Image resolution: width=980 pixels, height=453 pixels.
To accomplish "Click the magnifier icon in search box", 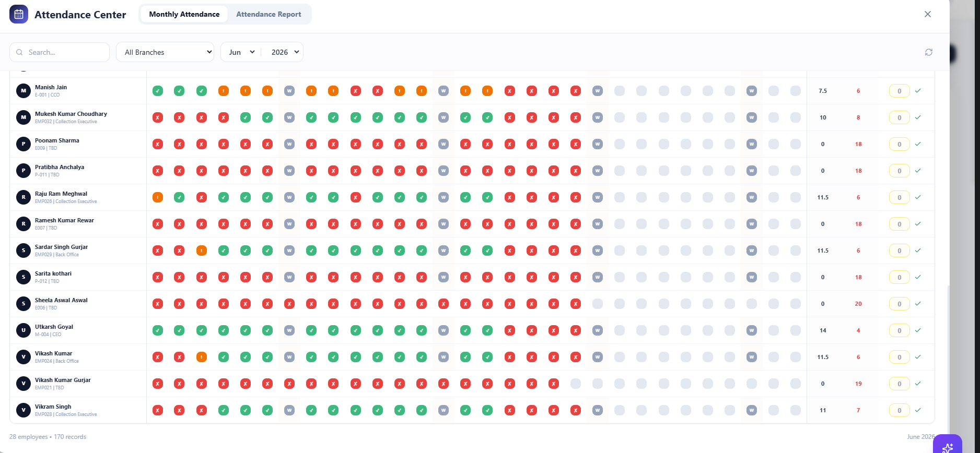I will pyautogui.click(x=19, y=52).
